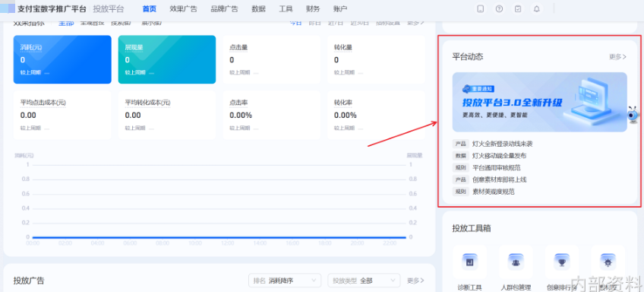Viewport: 644px width, 292px height.
Task: Expand the 排名 消耗降序 dropdown
Action: [285, 281]
